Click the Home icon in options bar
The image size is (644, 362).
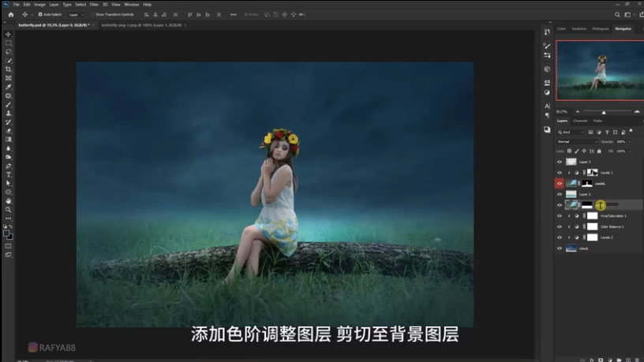(11, 15)
